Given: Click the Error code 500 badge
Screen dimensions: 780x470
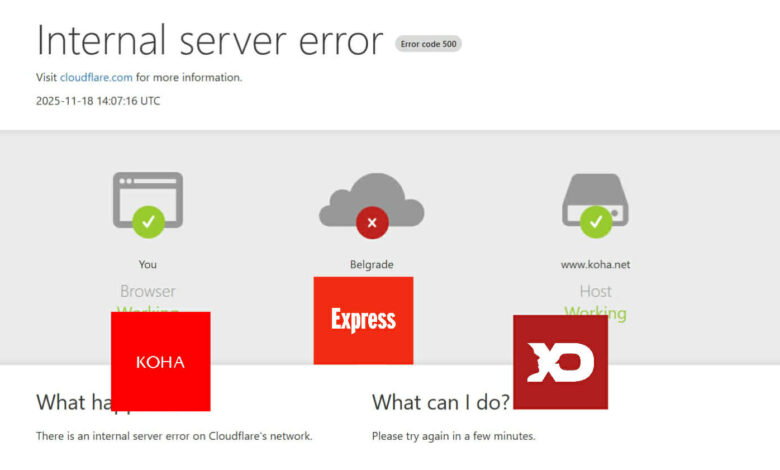Looking at the screenshot, I should [x=428, y=44].
